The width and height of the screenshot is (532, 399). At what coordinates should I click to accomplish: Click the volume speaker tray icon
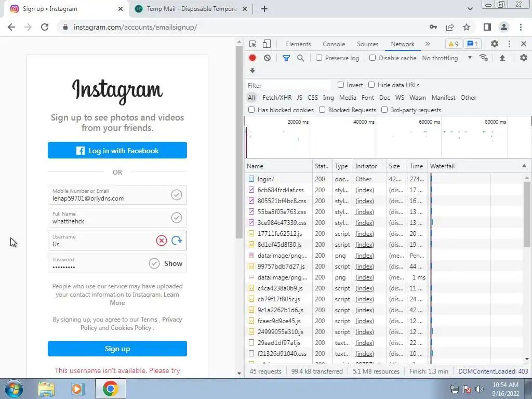click(480, 389)
